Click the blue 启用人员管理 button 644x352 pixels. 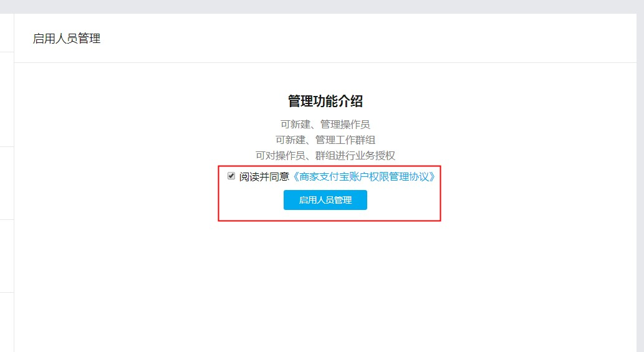pos(325,200)
